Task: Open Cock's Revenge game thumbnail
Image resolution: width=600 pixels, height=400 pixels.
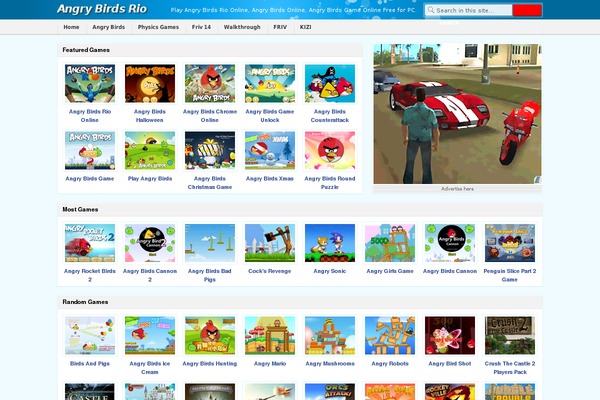Action: 270,243
